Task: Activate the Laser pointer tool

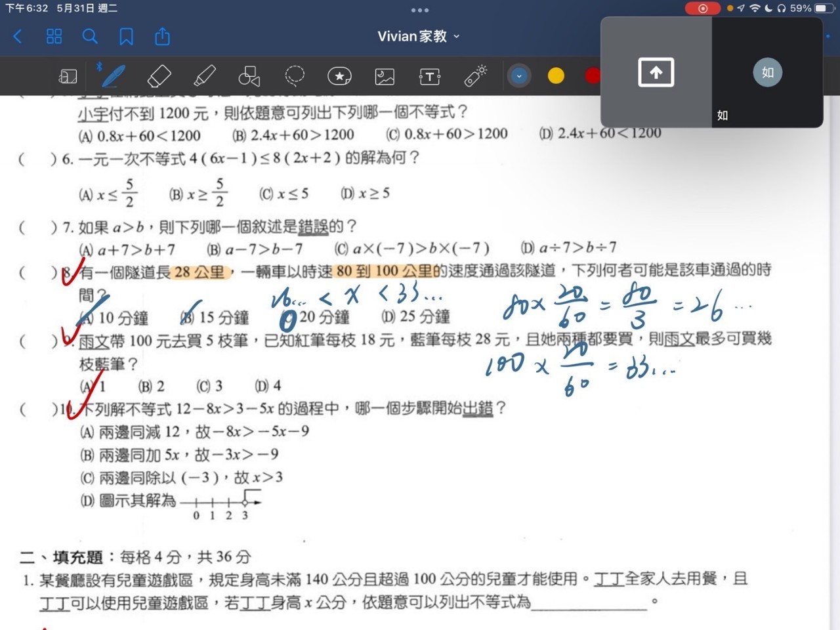Action: (x=475, y=76)
